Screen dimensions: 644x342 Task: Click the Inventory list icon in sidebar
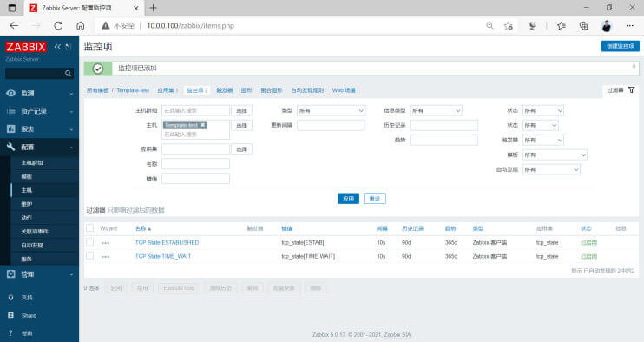[x=11, y=111]
